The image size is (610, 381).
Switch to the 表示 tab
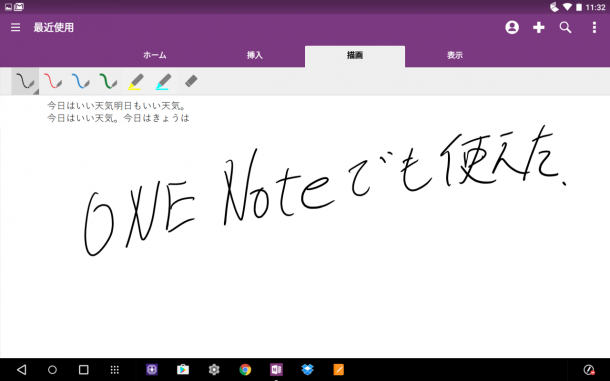(455, 55)
